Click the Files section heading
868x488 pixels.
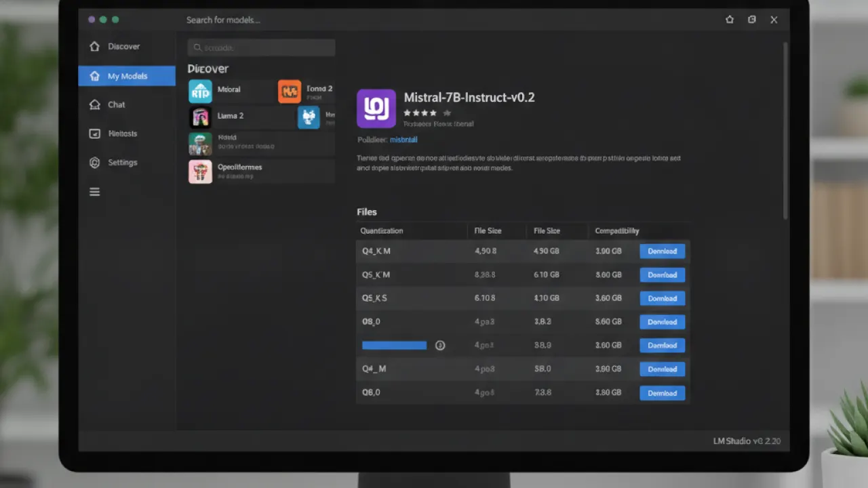point(367,212)
